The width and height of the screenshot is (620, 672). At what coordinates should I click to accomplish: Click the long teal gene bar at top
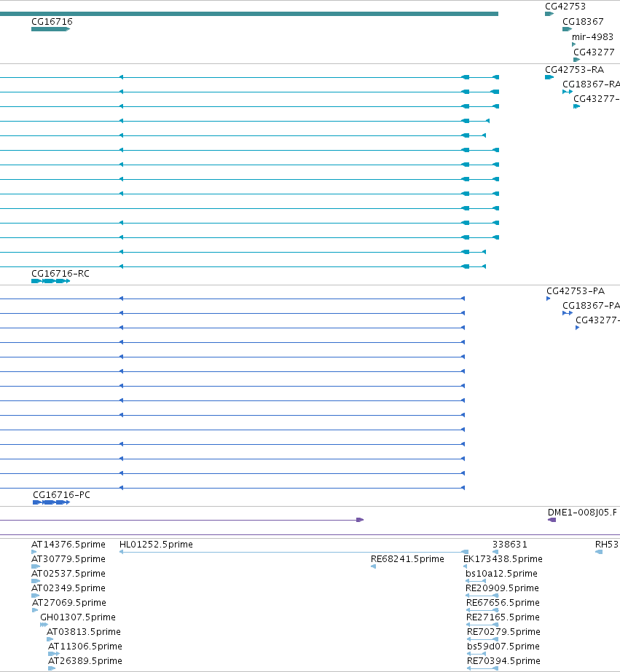[x=249, y=14]
